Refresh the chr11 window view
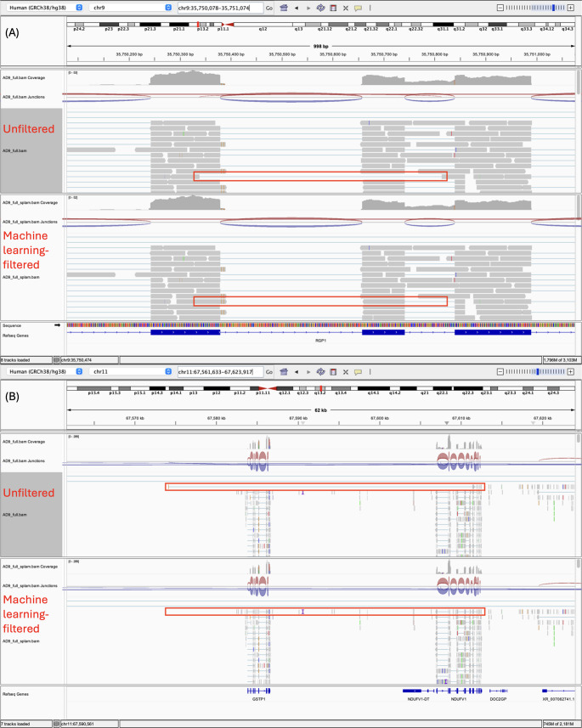This screenshot has width=582, height=728. [x=320, y=372]
